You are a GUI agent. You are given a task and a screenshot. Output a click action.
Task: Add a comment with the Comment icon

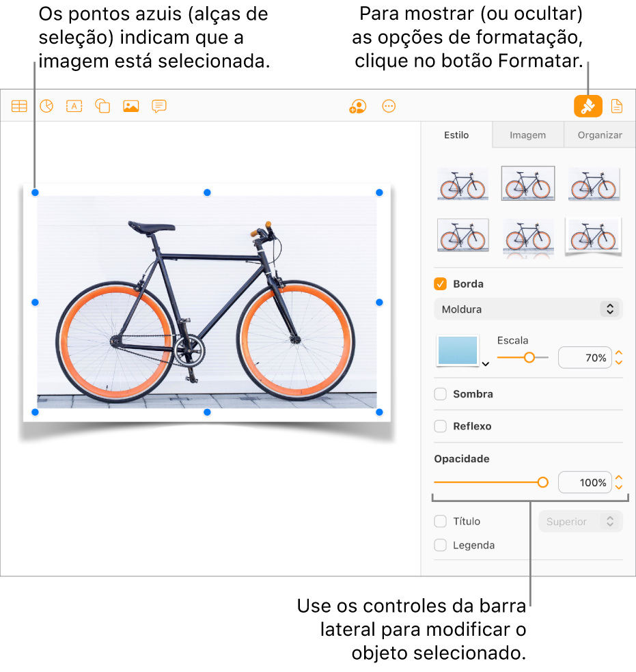point(159,106)
